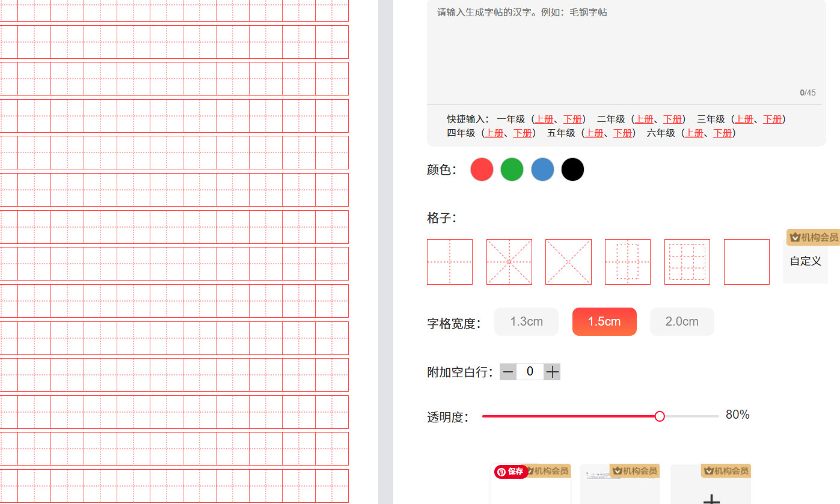Click the 机构会员 badge on plus card
The width and height of the screenshot is (840, 504).
726,471
